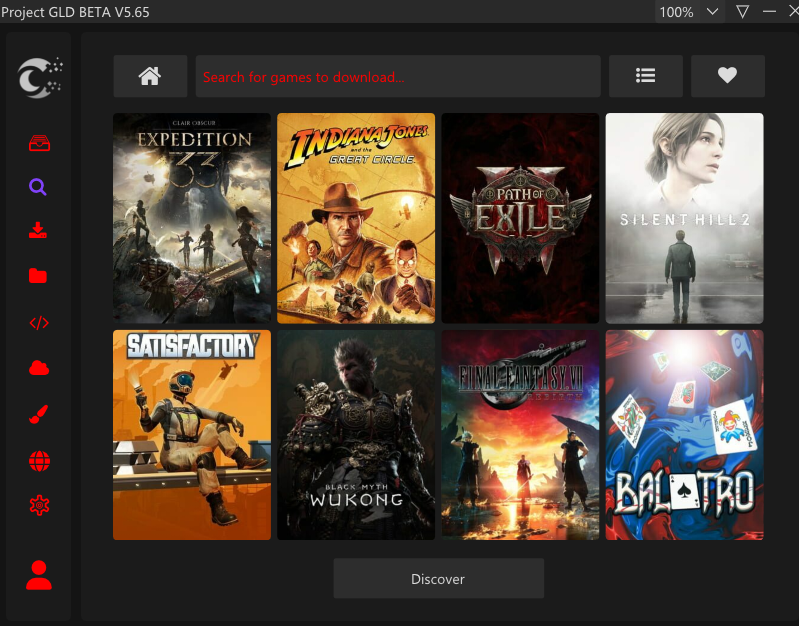Open Balatro game cover
Image resolution: width=799 pixels, height=626 pixels.
pyautogui.click(x=684, y=435)
